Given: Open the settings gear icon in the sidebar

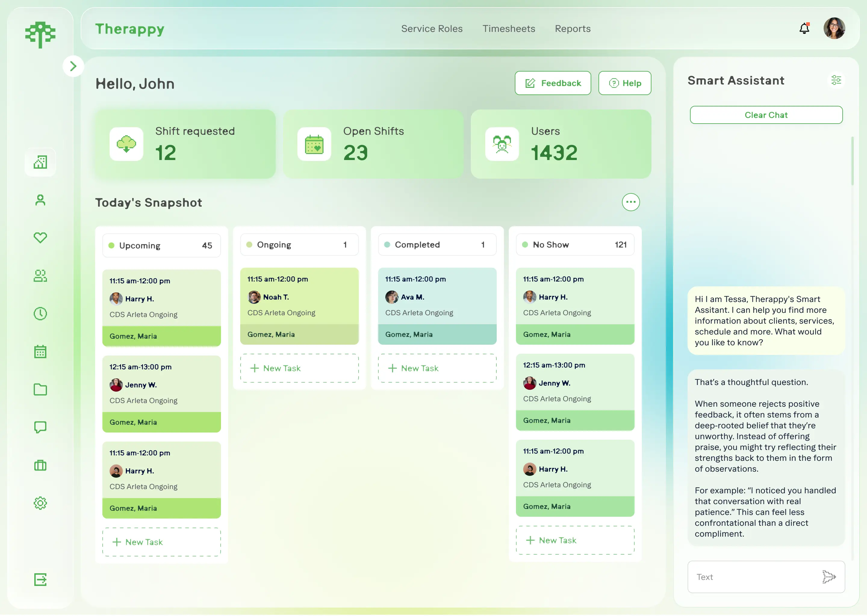Looking at the screenshot, I should (x=40, y=503).
